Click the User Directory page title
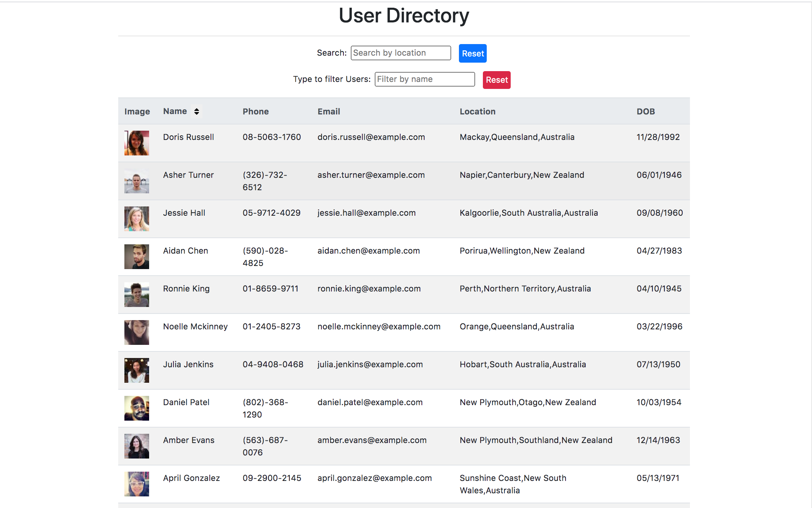The width and height of the screenshot is (812, 508). coord(404,15)
